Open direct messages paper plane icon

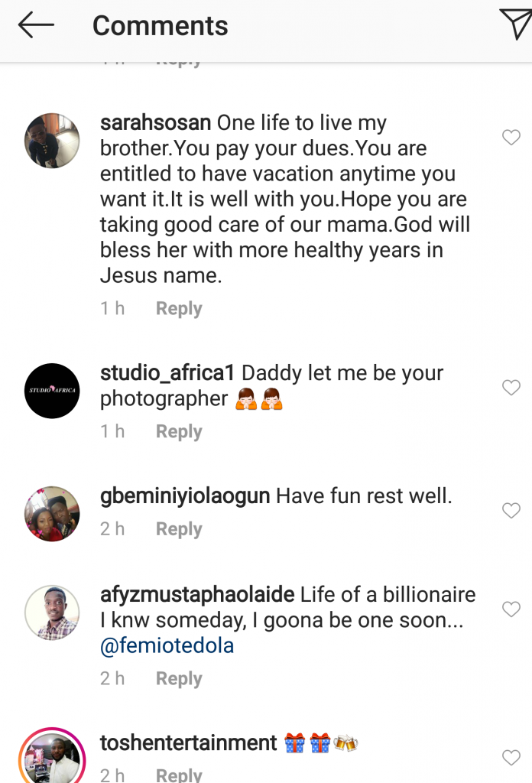[x=514, y=24]
